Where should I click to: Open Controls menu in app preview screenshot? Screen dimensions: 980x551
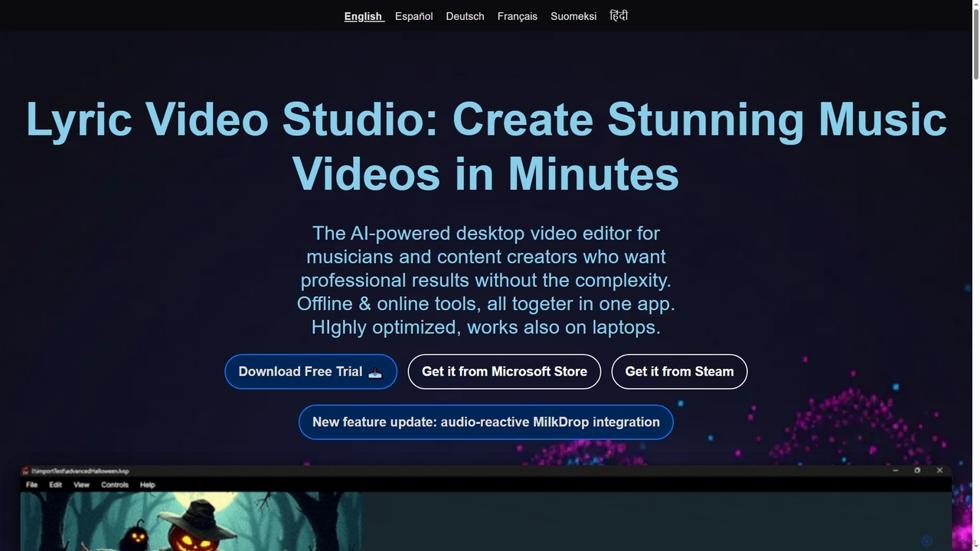click(115, 484)
